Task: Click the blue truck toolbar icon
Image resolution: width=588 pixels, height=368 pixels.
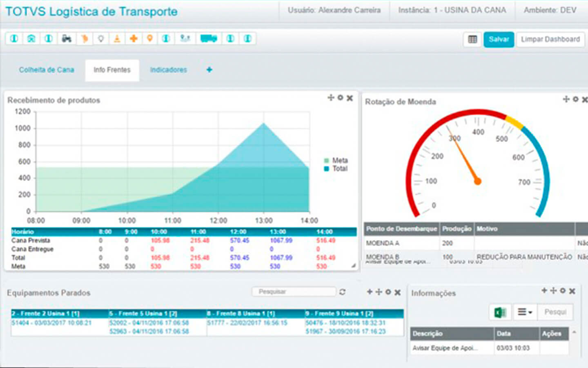Action: pyautogui.click(x=208, y=39)
